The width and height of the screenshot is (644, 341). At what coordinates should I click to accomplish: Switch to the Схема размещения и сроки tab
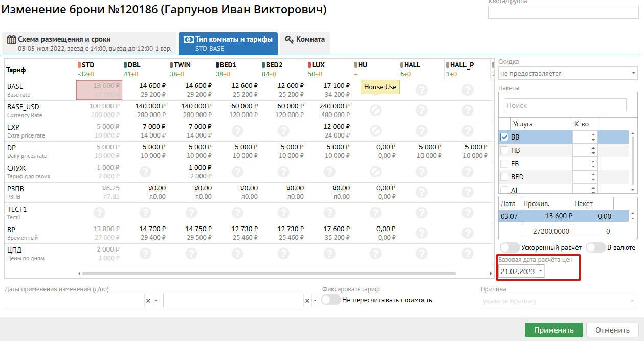(x=90, y=43)
